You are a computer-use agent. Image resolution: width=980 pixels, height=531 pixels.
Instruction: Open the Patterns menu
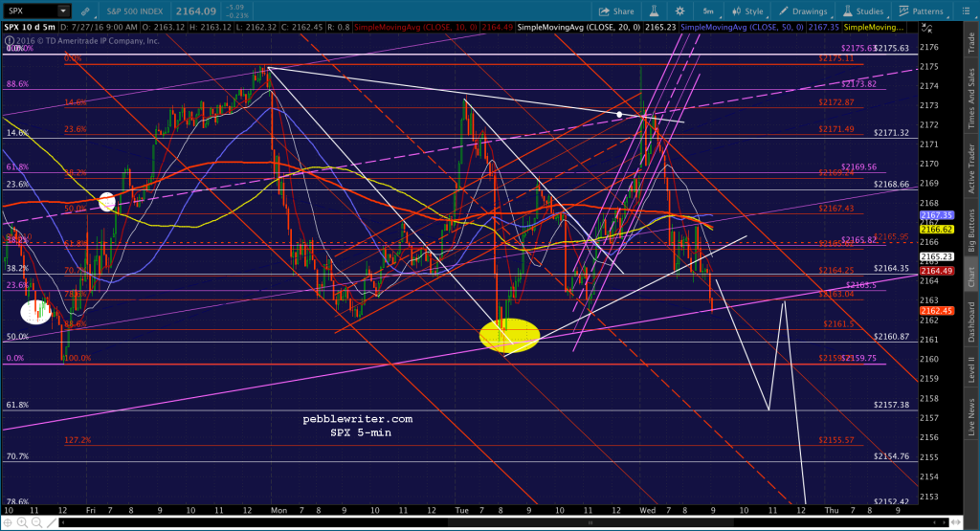(x=922, y=11)
